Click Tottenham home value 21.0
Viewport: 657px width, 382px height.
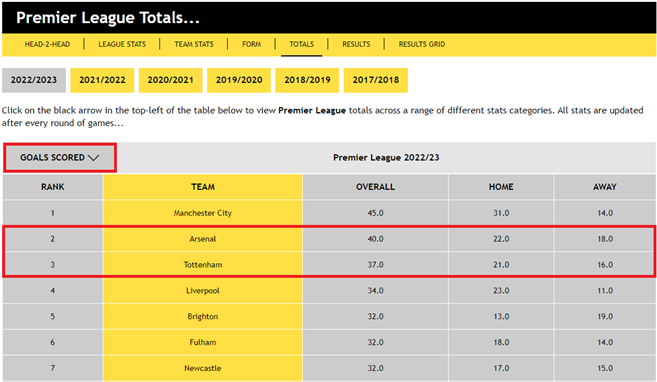click(x=501, y=265)
